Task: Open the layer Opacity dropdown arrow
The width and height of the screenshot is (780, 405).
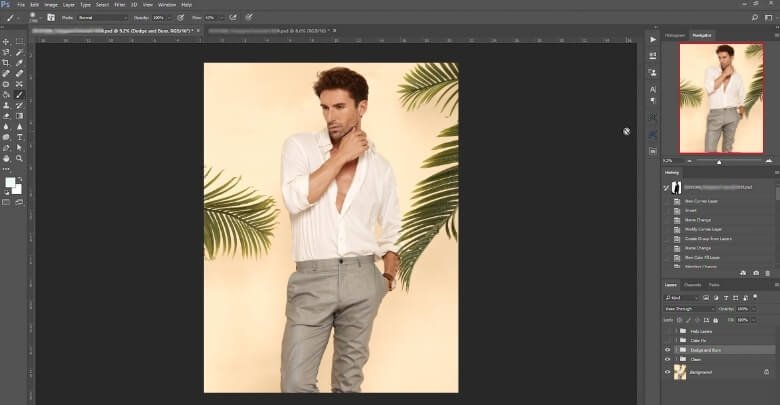Action: click(753, 309)
